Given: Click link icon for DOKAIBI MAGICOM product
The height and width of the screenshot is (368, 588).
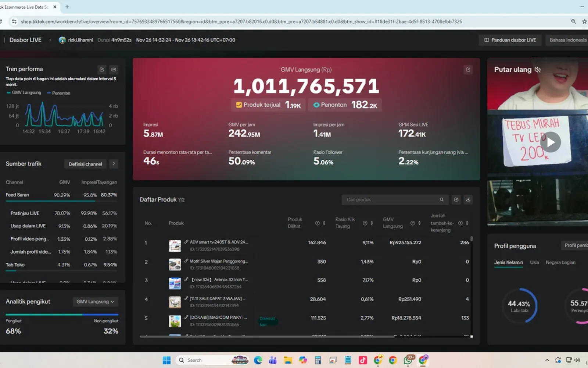Looking at the screenshot, I should click(x=186, y=317).
